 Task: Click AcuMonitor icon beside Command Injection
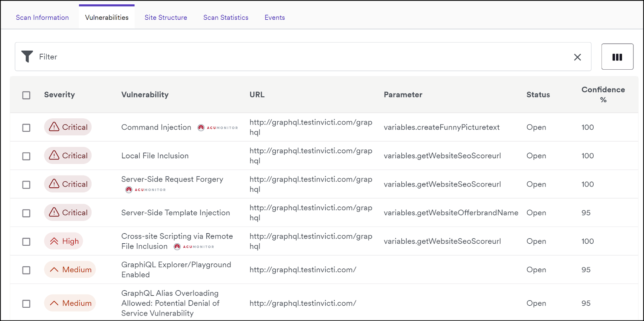point(201,128)
